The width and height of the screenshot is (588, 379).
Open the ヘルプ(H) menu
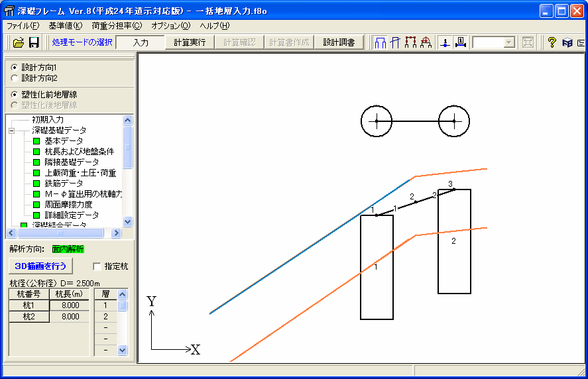pos(215,26)
